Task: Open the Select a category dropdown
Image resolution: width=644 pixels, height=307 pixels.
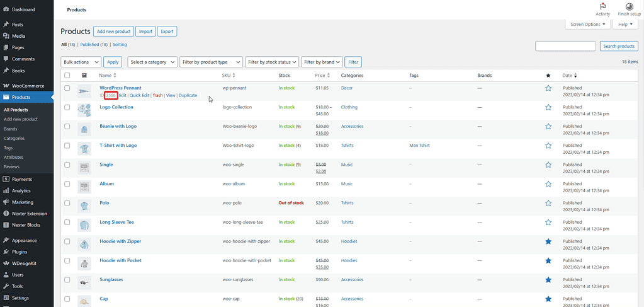Action: (x=152, y=62)
